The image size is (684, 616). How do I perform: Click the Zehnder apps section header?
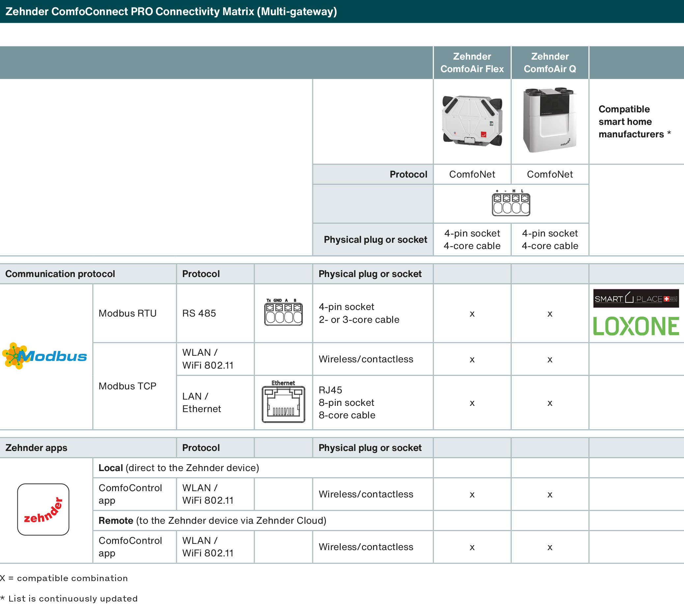coord(37,448)
